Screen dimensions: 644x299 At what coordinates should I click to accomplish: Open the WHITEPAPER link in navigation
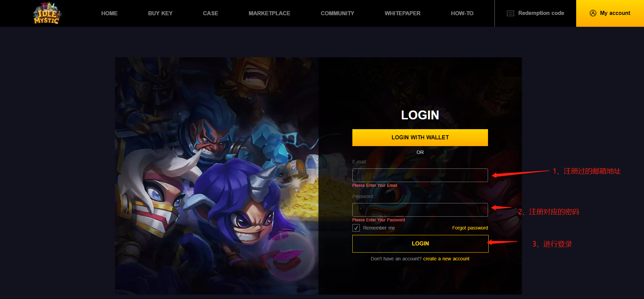tap(402, 13)
